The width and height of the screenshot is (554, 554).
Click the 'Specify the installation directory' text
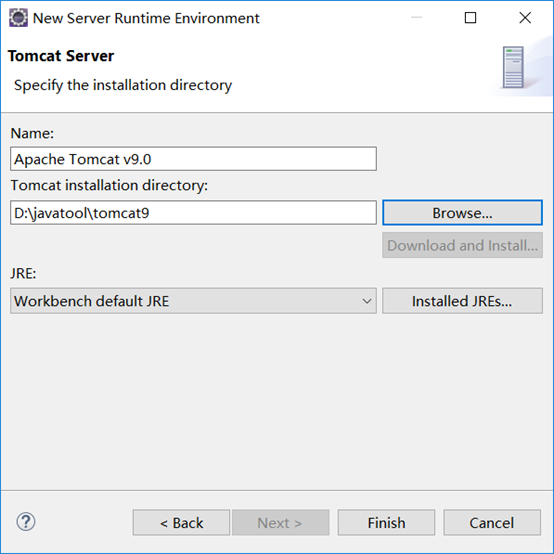123,86
